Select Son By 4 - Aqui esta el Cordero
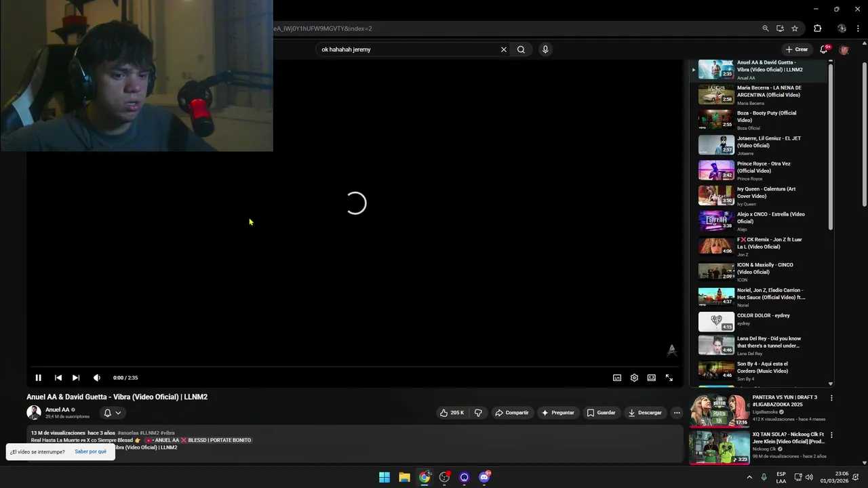 [x=758, y=371]
